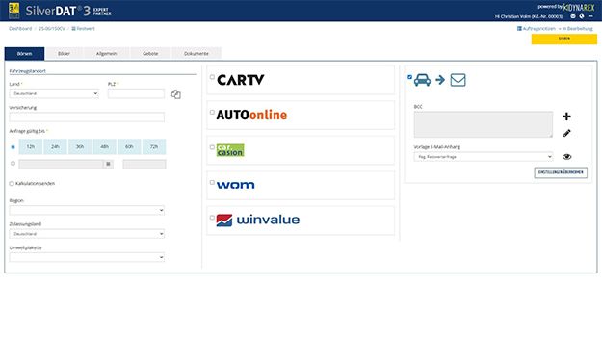Choose 60h validity button

click(129, 146)
